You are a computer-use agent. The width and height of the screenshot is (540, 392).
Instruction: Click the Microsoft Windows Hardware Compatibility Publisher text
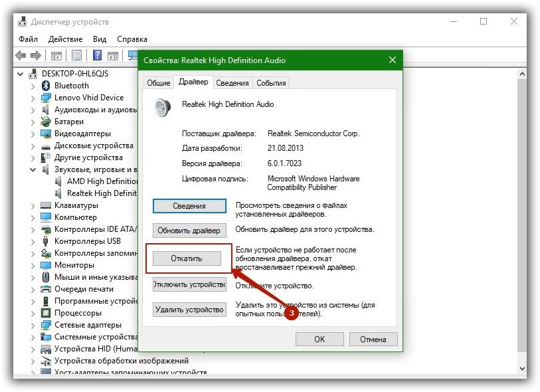coord(314,183)
